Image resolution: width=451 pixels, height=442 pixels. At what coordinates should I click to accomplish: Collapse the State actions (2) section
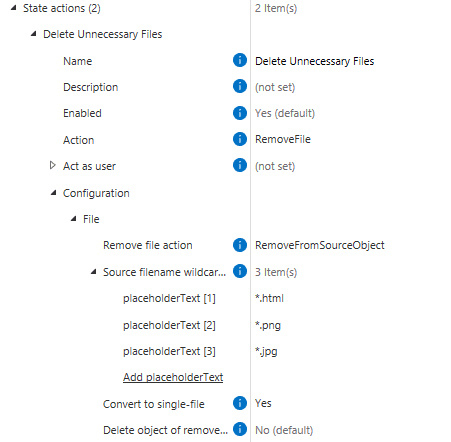point(13,8)
